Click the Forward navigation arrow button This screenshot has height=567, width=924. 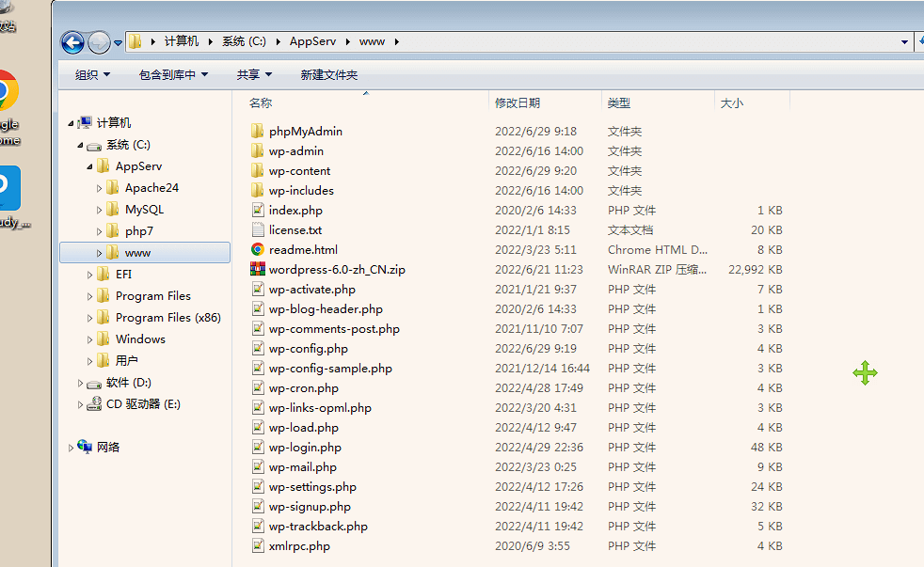point(99,42)
